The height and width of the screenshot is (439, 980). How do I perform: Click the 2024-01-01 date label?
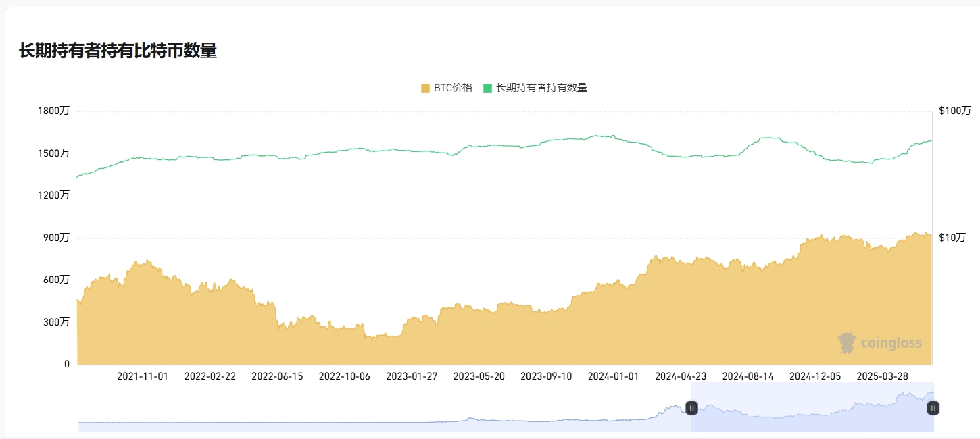pyautogui.click(x=613, y=376)
